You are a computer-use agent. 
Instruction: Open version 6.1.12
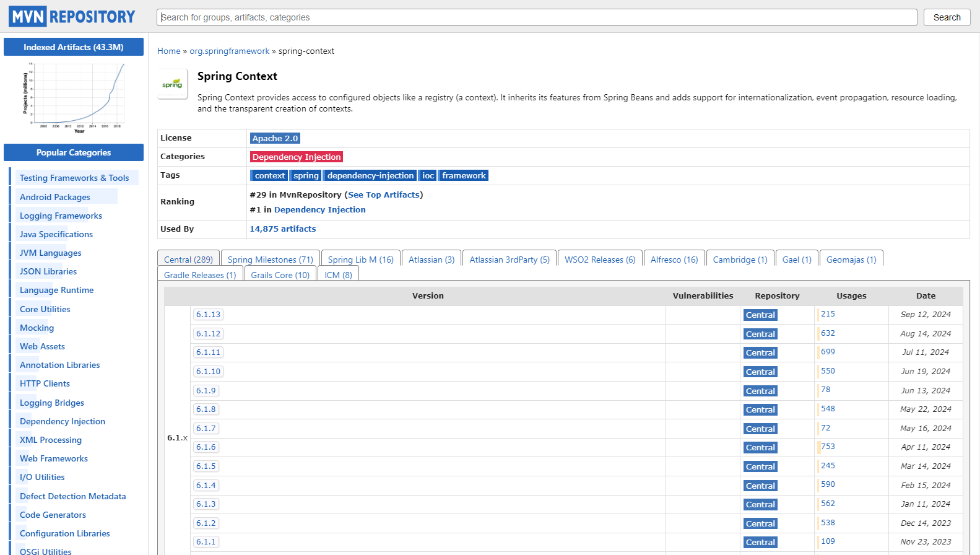pyautogui.click(x=208, y=334)
